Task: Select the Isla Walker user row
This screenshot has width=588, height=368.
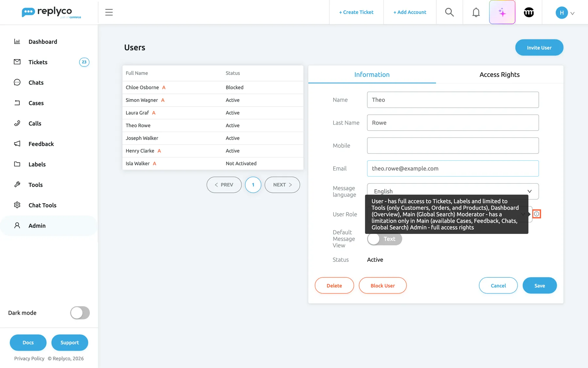Action: 213,164
